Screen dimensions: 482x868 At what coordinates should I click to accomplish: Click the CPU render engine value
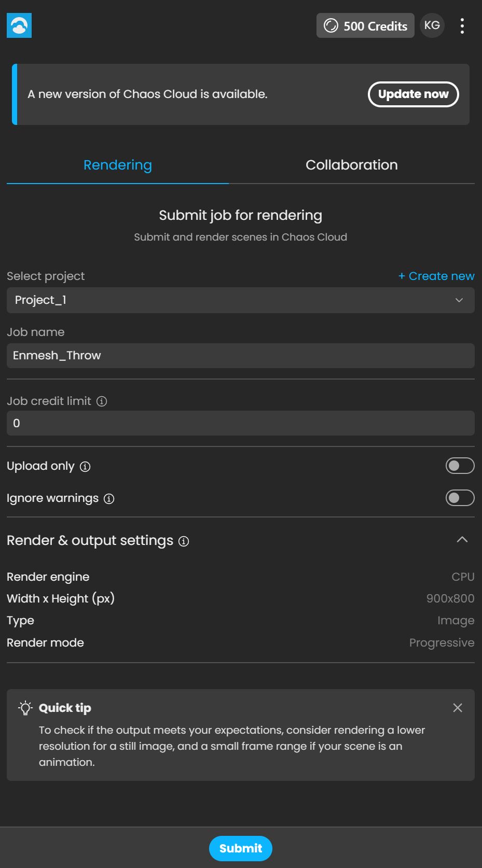pos(463,577)
